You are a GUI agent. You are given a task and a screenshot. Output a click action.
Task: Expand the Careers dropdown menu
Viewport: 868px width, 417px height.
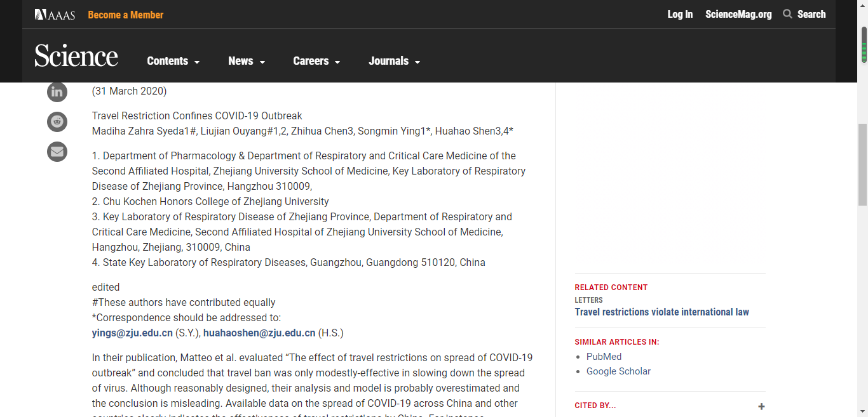316,61
